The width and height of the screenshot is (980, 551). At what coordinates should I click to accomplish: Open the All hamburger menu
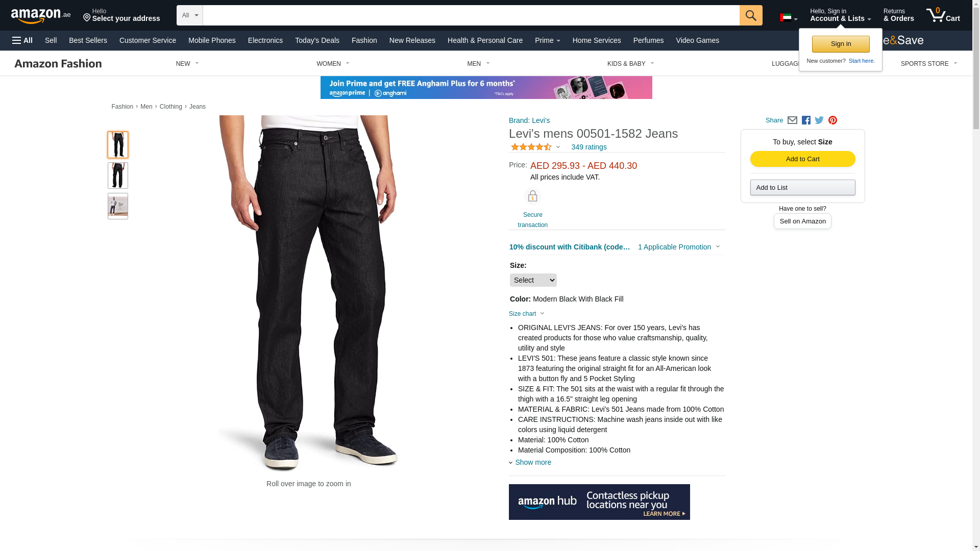(x=22, y=40)
